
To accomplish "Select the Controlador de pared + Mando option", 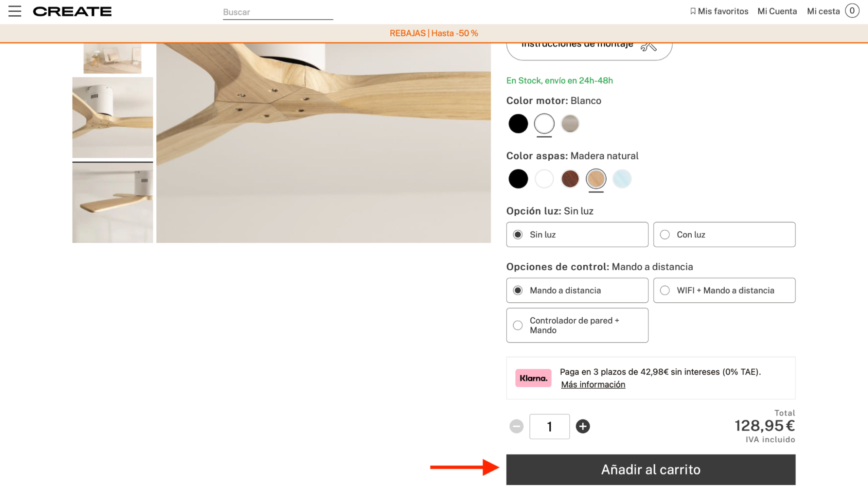I will click(518, 325).
